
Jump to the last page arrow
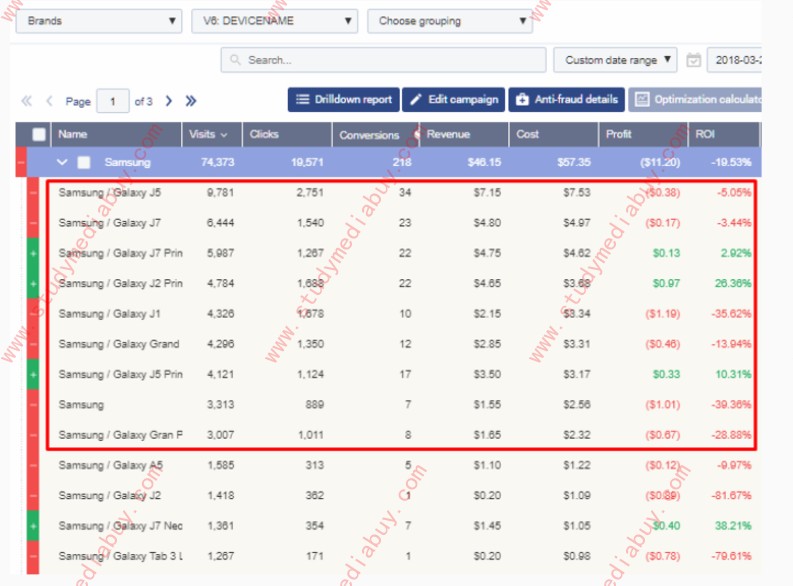point(191,101)
